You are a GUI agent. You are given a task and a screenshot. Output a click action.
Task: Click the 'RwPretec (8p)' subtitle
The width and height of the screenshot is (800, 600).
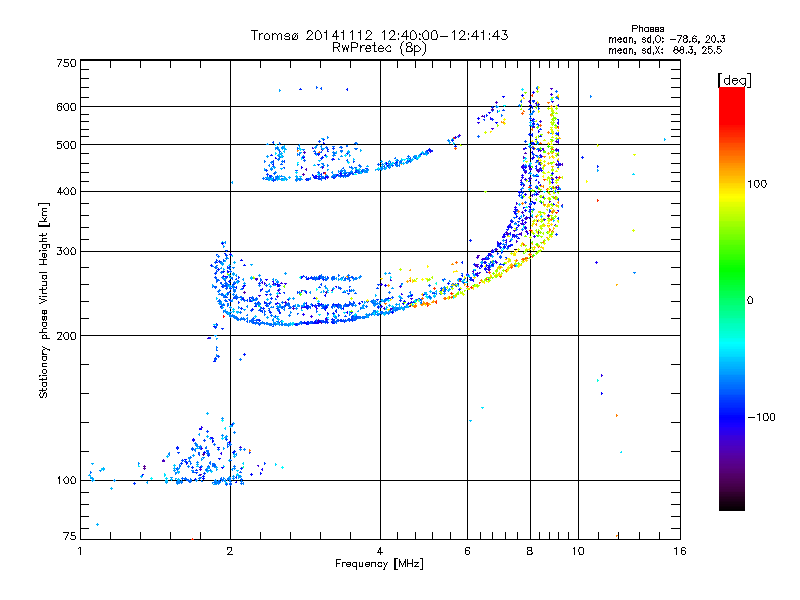click(379, 48)
